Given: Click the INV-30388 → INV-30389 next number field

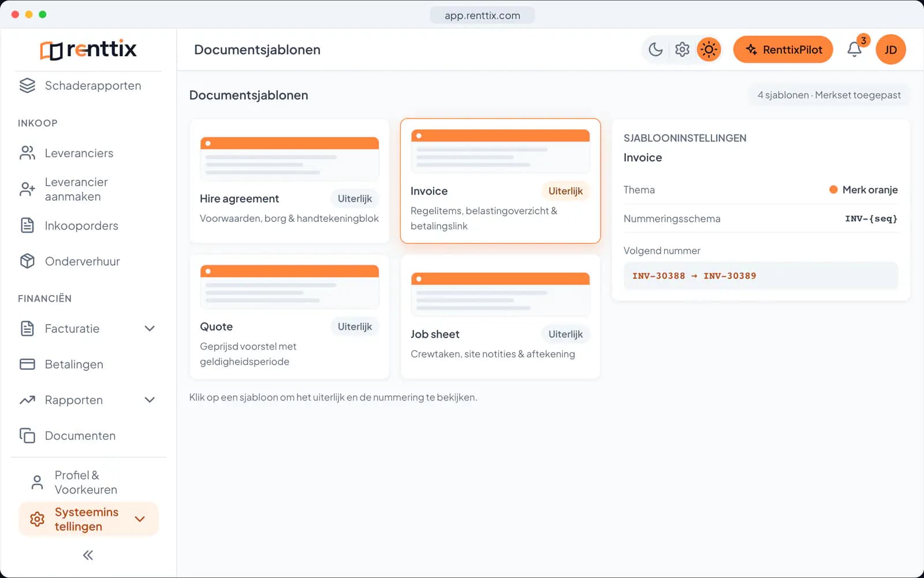Looking at the screenshot, I should tap(761, 276).
